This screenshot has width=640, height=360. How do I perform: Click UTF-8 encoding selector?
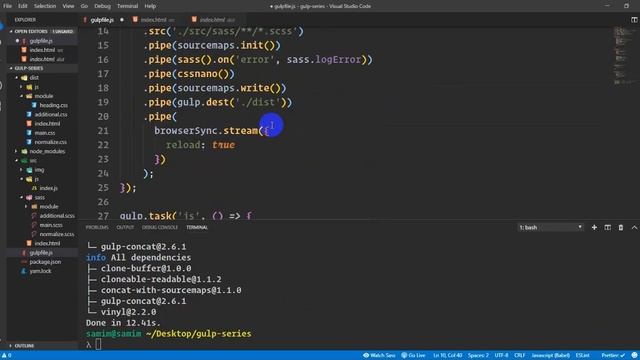[501, 355]
